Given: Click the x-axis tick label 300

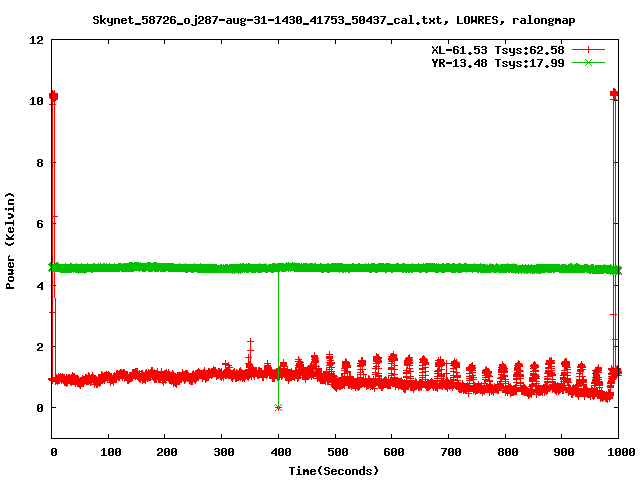Looking at the screenshot, I should point(223,452).
